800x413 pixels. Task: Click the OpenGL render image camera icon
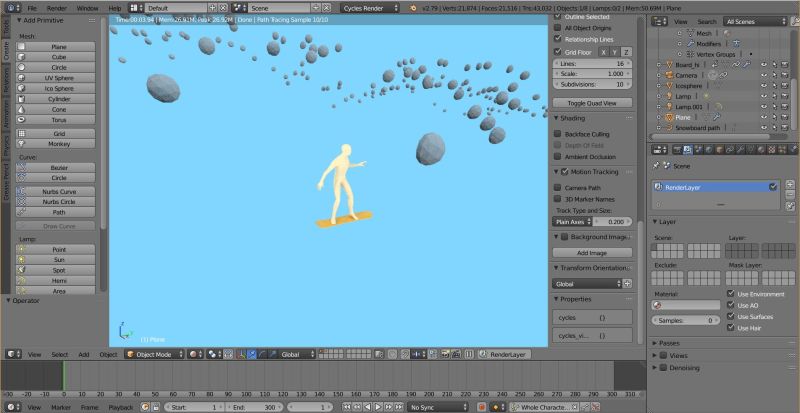[x=445, y=354]
